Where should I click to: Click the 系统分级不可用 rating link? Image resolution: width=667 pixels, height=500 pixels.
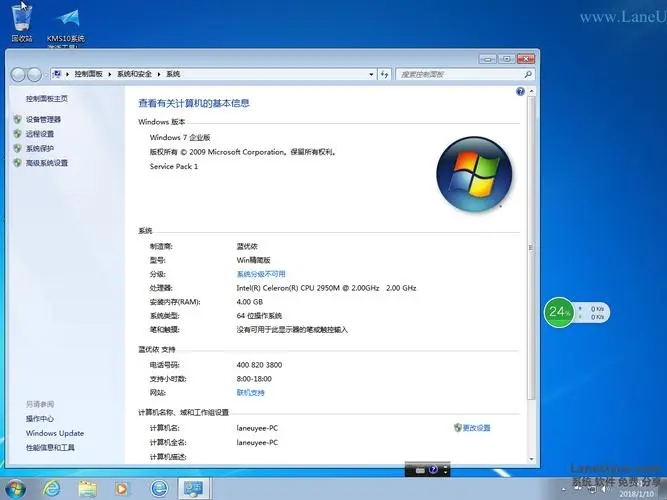261,274
